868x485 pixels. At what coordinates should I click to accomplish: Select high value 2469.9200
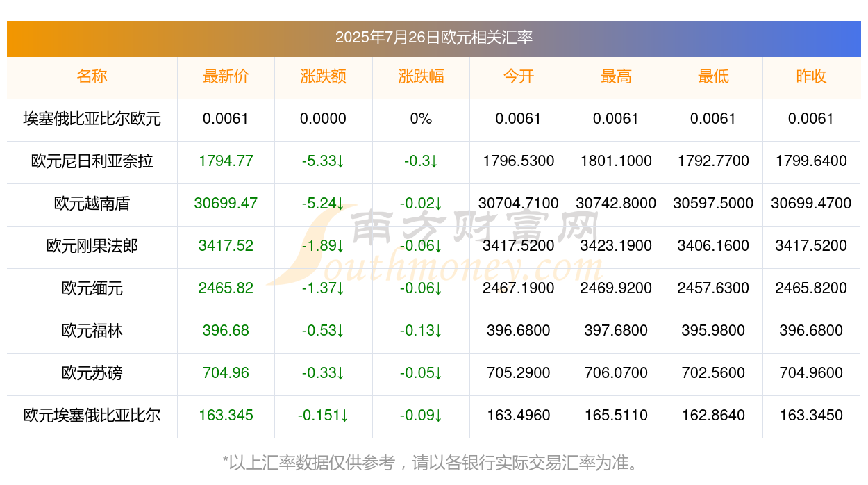(616, 288)
